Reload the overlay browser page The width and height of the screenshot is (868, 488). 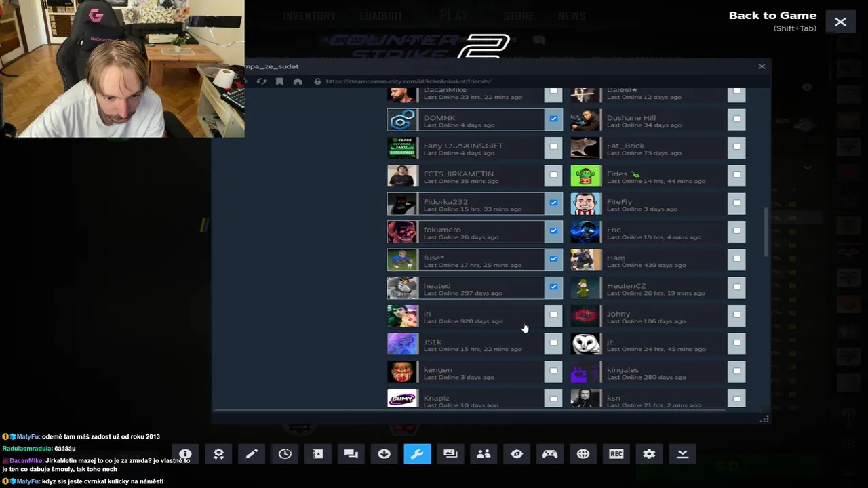[x=262, y=81]
